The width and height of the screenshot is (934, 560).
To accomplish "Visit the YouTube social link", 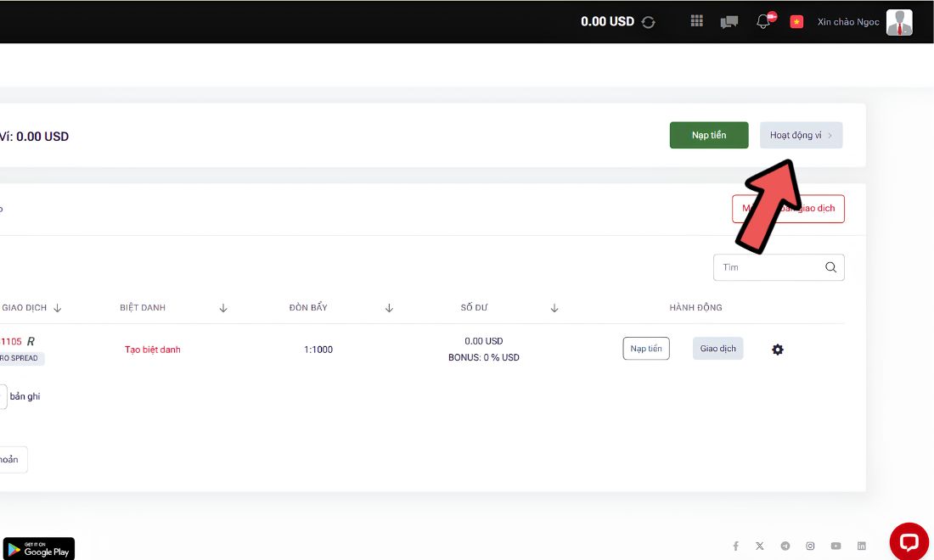I will coord(836,546).
